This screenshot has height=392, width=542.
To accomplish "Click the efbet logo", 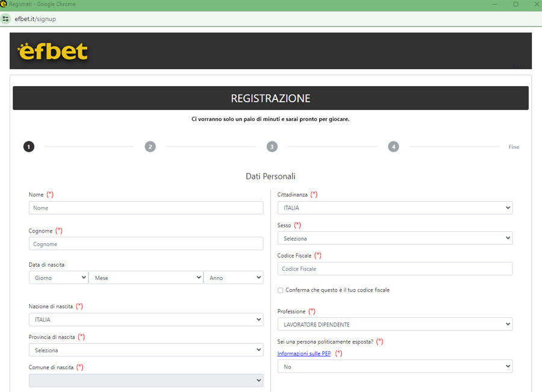I will tap(52, 52).
